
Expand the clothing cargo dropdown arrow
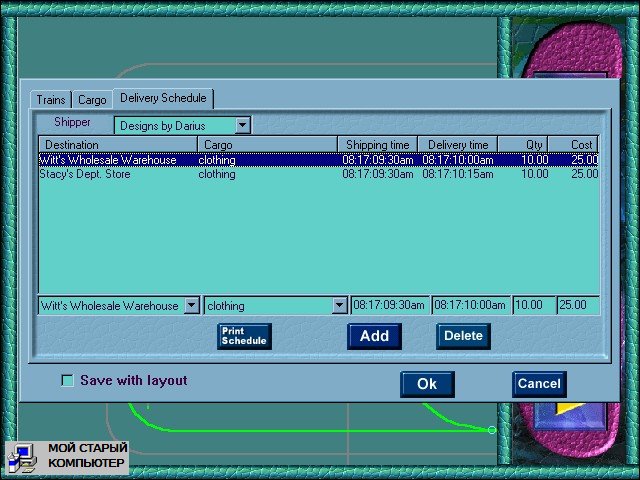tap(339, 306)
